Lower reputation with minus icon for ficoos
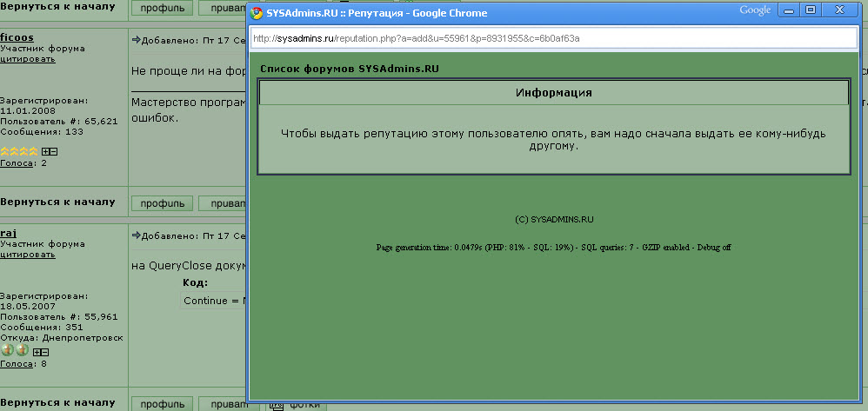This screenshot has width=868, height=411. [x=54, y=151]
